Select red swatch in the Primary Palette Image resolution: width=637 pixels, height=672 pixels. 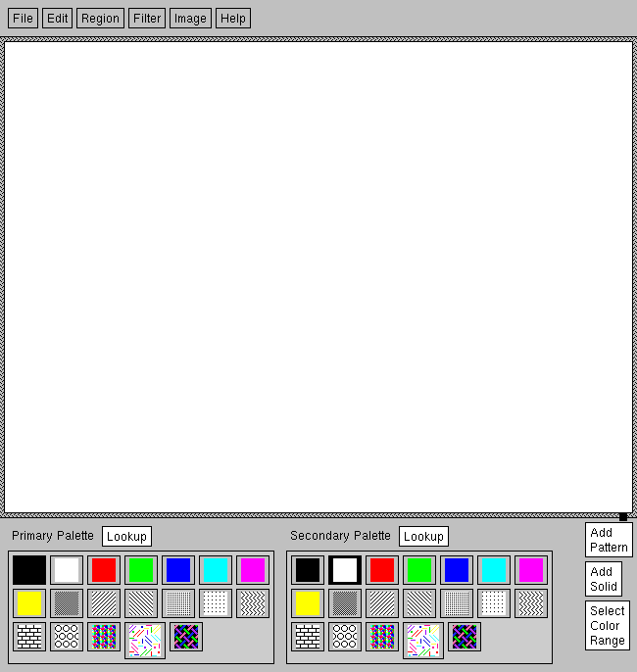[x=104, y=570]
